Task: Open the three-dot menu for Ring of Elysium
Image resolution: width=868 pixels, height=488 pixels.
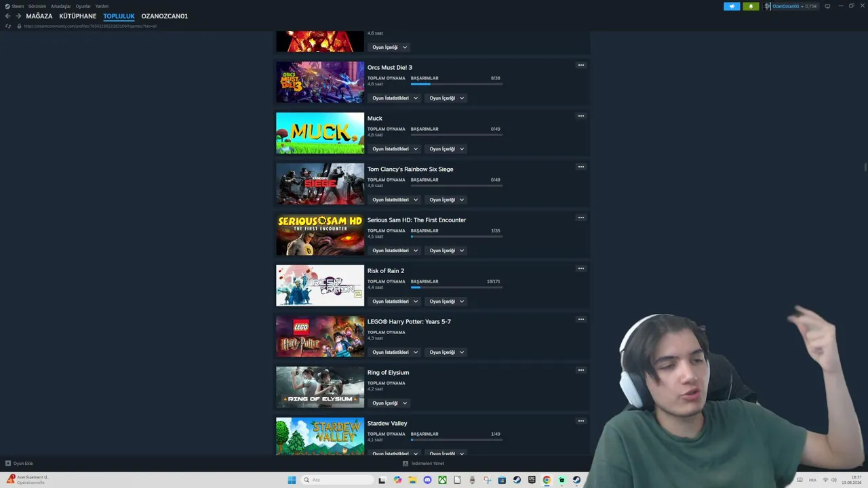Action: [x=580, y=370]
